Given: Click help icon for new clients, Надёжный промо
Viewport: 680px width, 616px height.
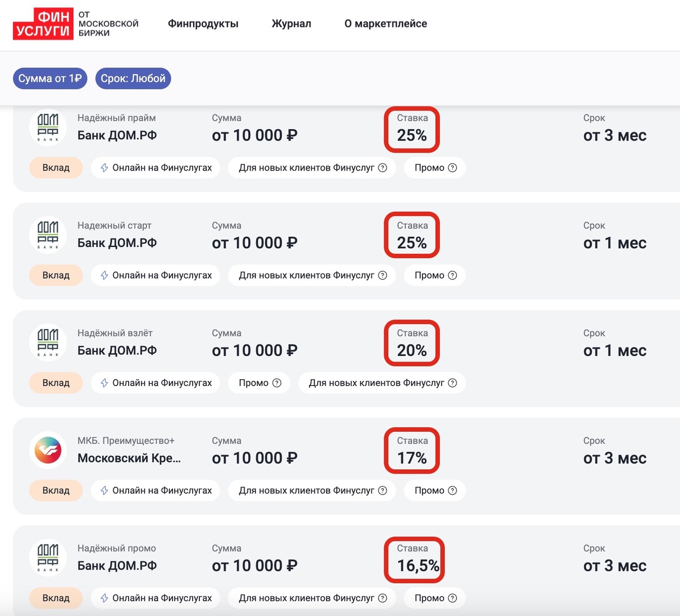Looking at the screenshot, I should tap(382, 598).
